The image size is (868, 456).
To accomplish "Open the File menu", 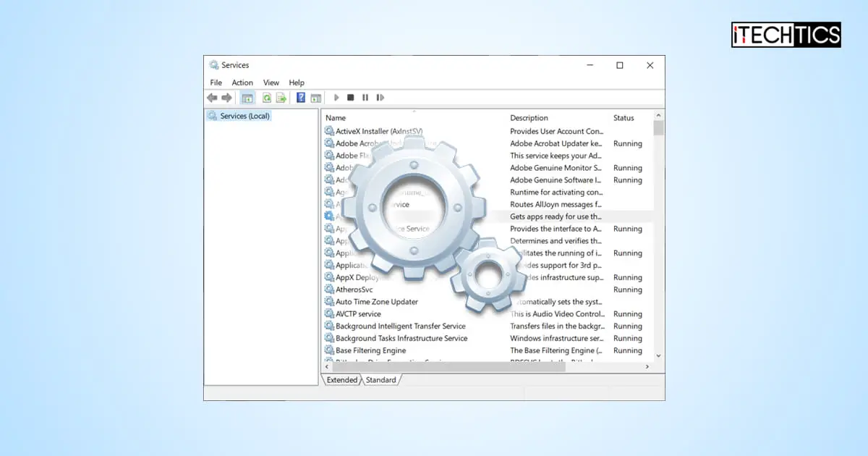I will click(x=216, y=83).
